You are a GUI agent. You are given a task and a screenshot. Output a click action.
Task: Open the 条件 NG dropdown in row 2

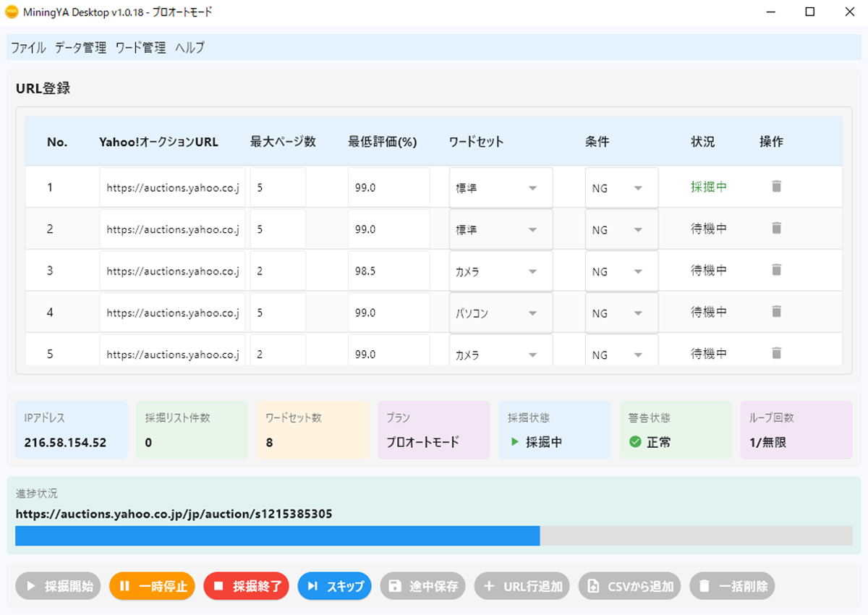621,230
